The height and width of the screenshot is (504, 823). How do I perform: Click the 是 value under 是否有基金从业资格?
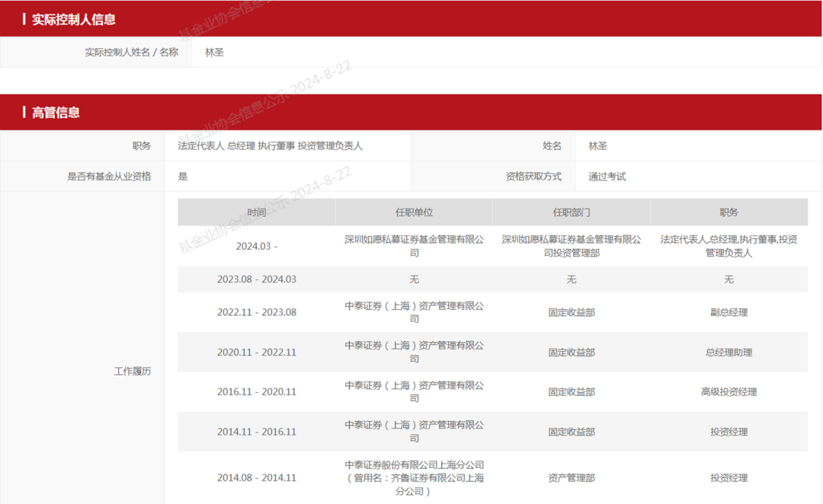click(181, 176)
